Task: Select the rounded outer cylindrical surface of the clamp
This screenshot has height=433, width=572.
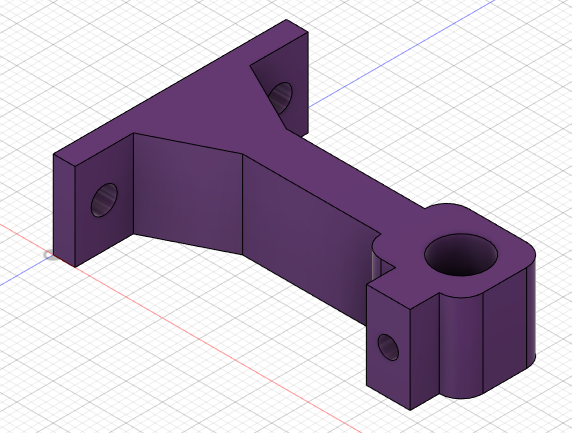Action: pyautogui.click(x=460, y=345)
